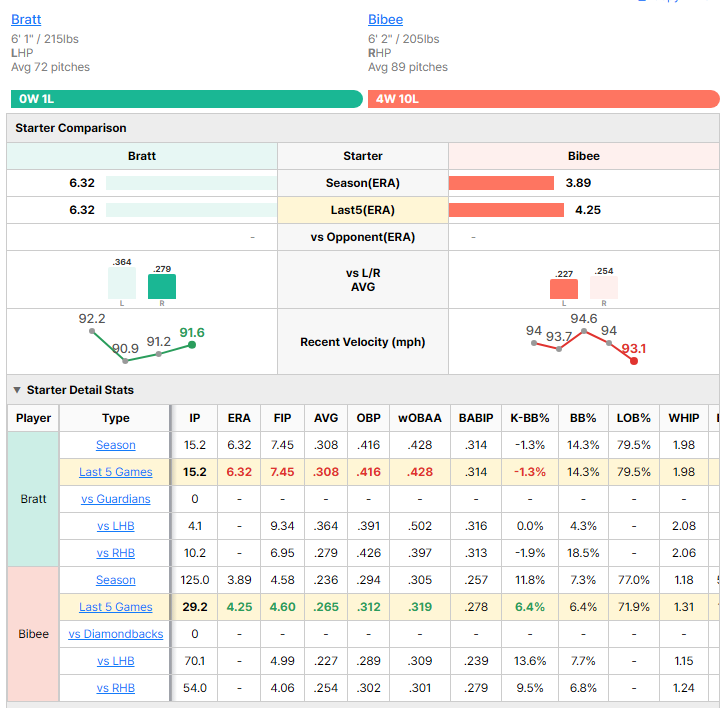
Task: Open Bibee's Last 5 Games link
Action: pyautogui.click(x=116, y=607)
